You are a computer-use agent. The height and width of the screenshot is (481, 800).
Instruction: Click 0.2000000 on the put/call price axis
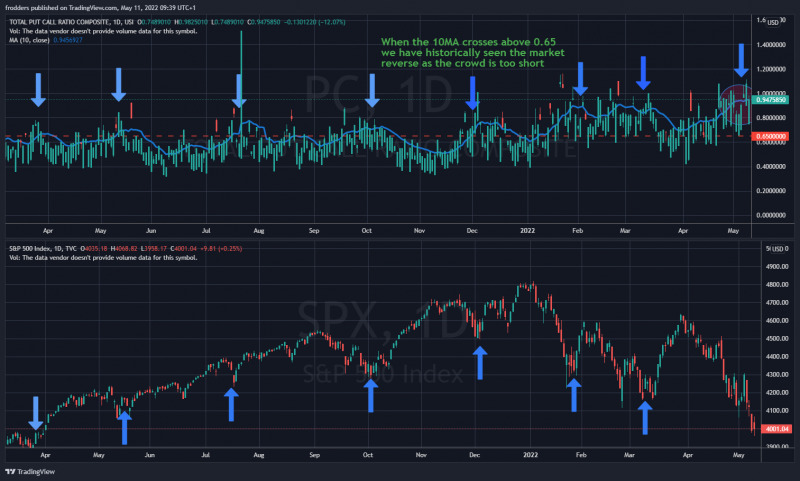(x=770, y=191)
